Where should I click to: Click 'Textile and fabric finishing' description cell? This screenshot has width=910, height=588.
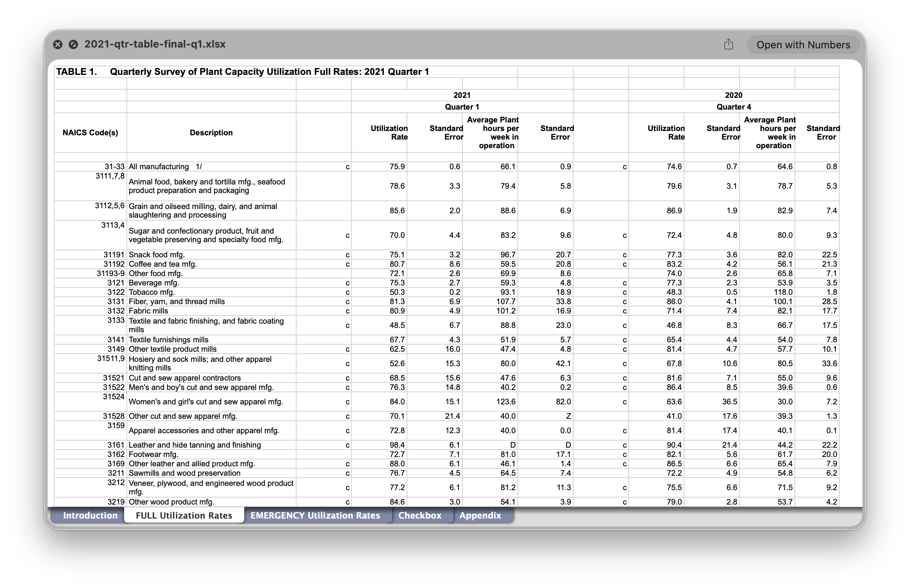(x=211, y=325)
